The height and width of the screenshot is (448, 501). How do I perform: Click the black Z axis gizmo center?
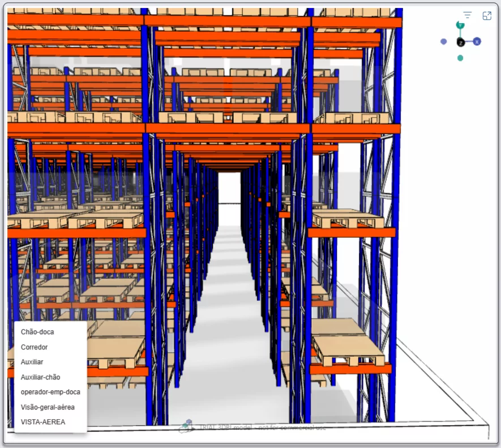pyautogui.click(x=460, y=42)
